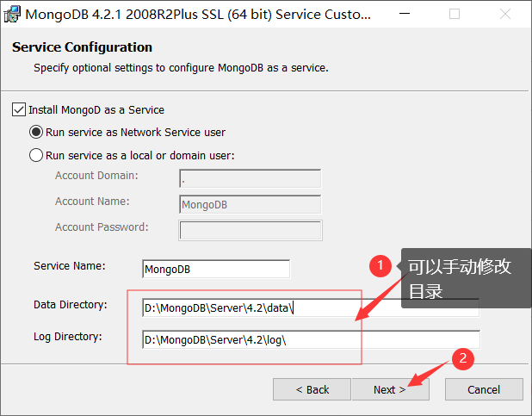Close the installer window
The height and width of the screenshot is (416, 532).
pyautogui.click(x=505, y=14)
